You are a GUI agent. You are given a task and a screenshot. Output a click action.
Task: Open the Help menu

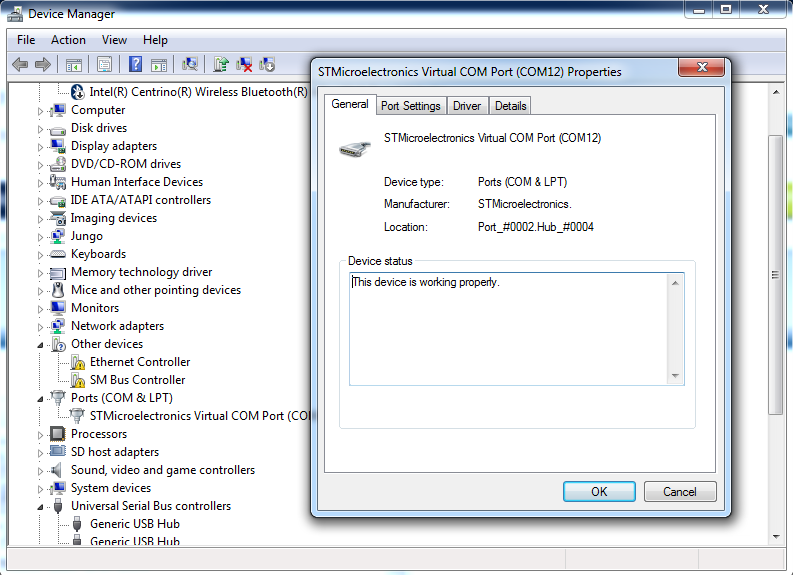pos(155,40)
